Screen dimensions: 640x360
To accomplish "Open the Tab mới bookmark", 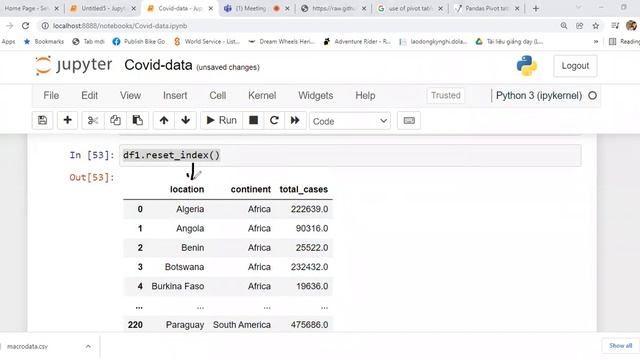I will [x=89, y=42].
